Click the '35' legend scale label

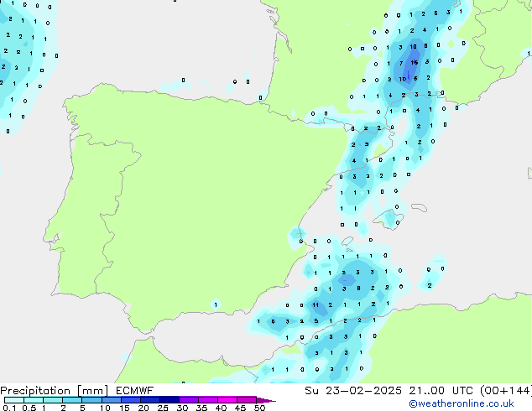[201, 408]
